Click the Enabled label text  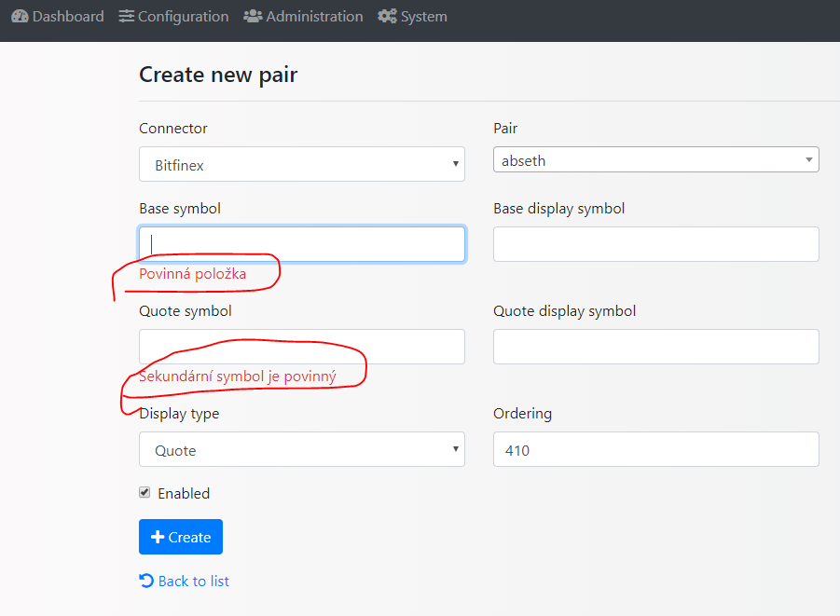tap(184, 493)
